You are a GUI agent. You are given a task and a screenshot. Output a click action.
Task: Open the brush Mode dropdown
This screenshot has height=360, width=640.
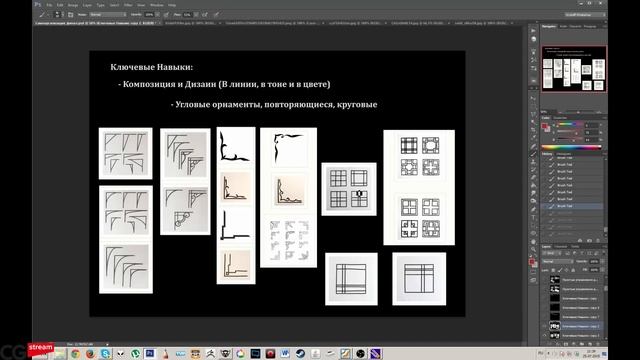[x=108, y=14]
